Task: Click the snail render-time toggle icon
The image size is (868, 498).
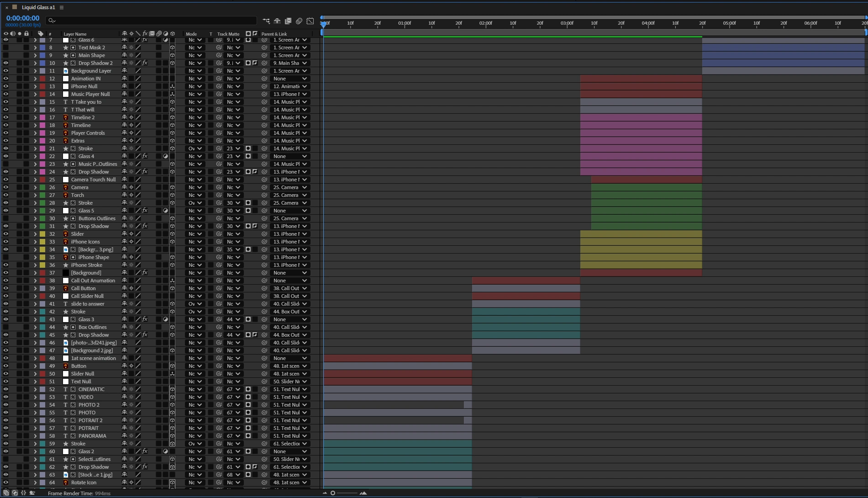Action: (x=32, y=493)
